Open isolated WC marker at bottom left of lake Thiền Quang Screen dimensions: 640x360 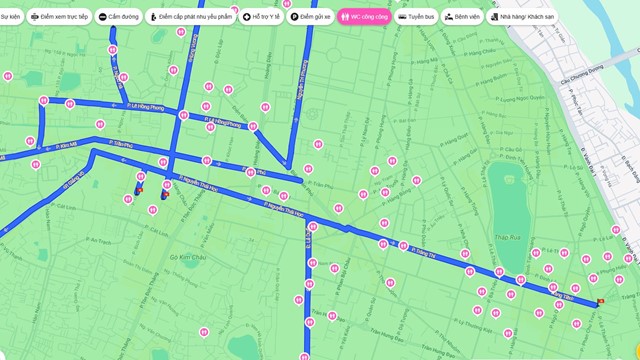pyautogui.click(x=204, y=333)
